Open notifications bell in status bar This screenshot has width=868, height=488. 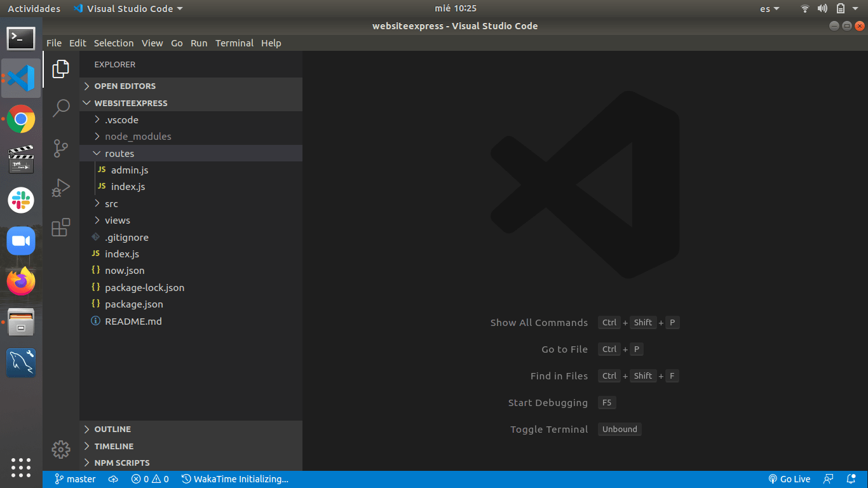tap(851, 479)
